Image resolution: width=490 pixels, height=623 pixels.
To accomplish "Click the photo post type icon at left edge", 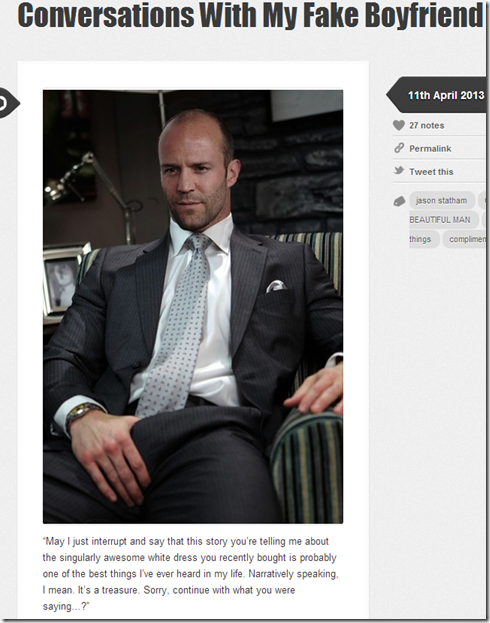I will pyautogui.click(x=8, y=103).
